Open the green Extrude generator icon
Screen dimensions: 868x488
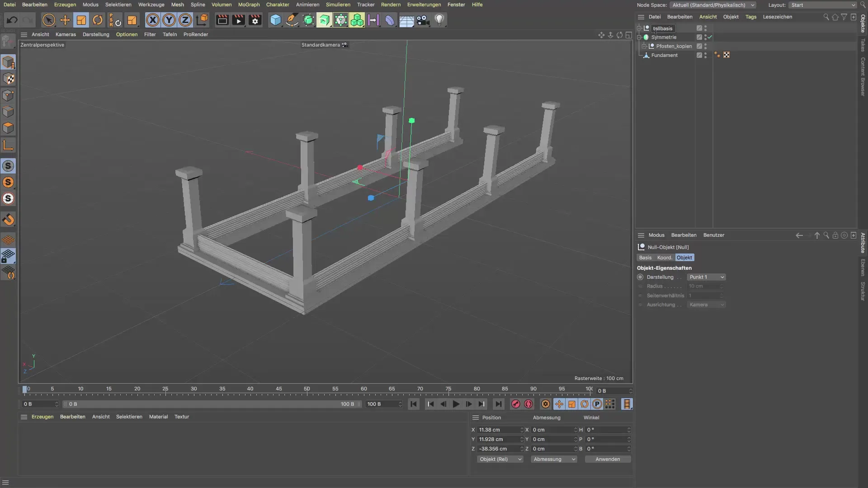[x=325, y=20]
